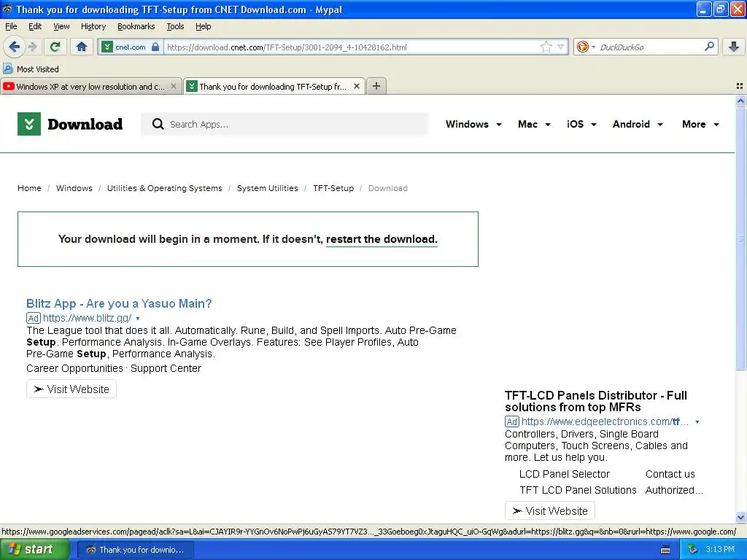Open the View menu
This screenshot has width=747, height=560.
[61, 26]
